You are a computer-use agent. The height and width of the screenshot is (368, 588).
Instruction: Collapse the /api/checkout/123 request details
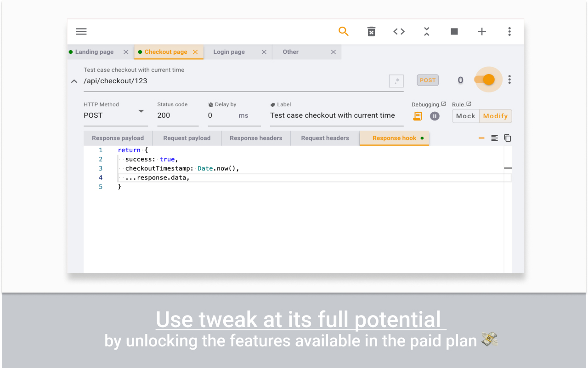tap(74, 81)
